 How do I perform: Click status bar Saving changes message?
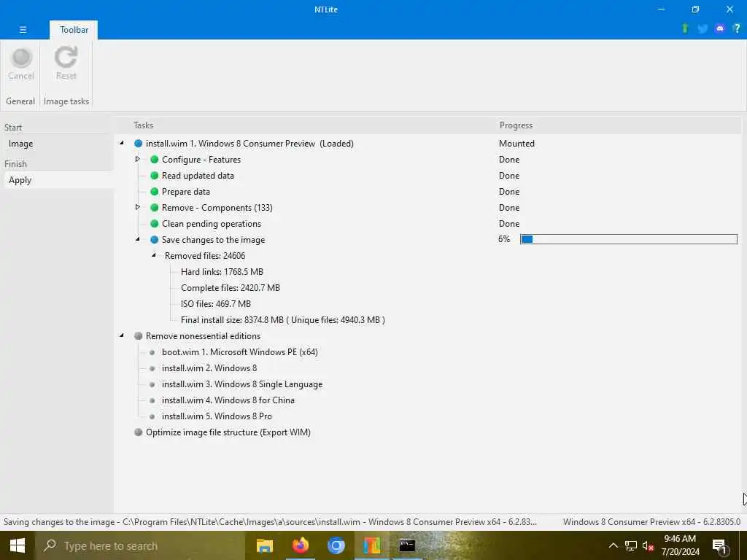[x=270, y=522]
